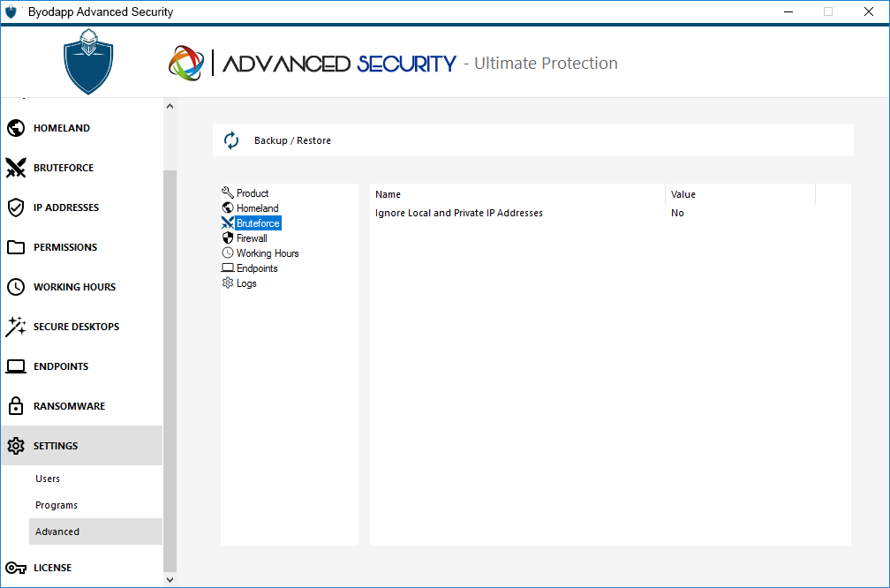Click the Working Hours clock icon in tree

point(228,253)
